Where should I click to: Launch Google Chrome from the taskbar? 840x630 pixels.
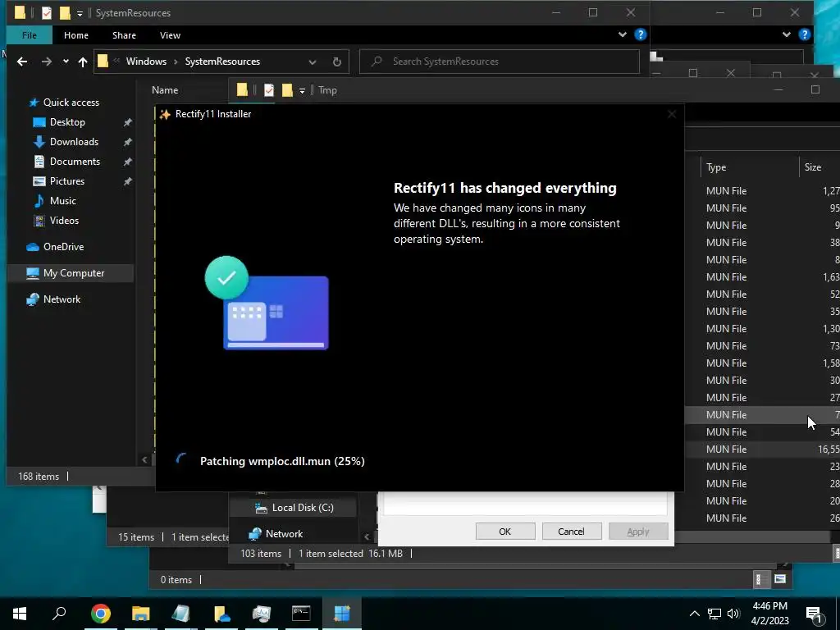(x=100, y=614)
